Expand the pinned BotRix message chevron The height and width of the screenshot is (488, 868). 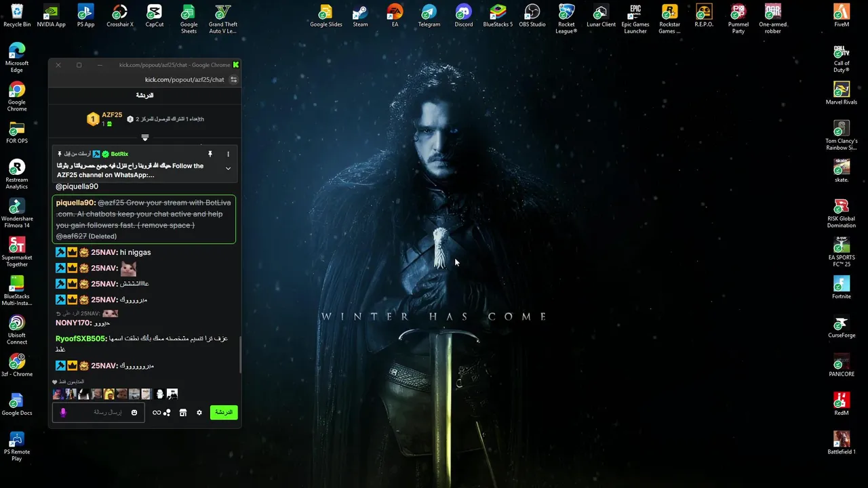click(x=228, y=169)
